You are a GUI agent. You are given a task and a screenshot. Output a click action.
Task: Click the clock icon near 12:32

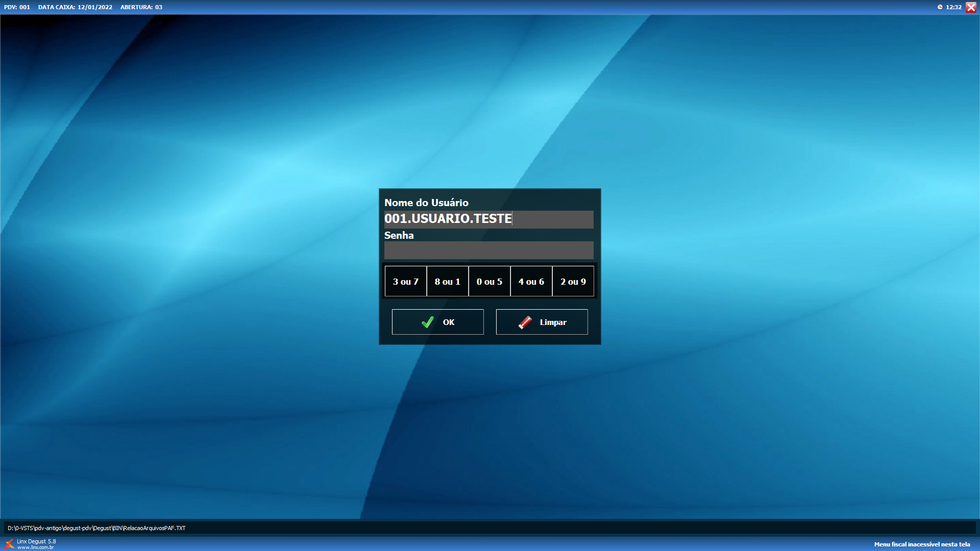[940, 7]
